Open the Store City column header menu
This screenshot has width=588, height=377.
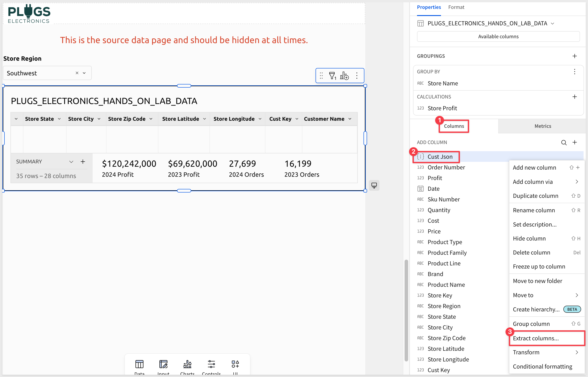tap(99, 119)
